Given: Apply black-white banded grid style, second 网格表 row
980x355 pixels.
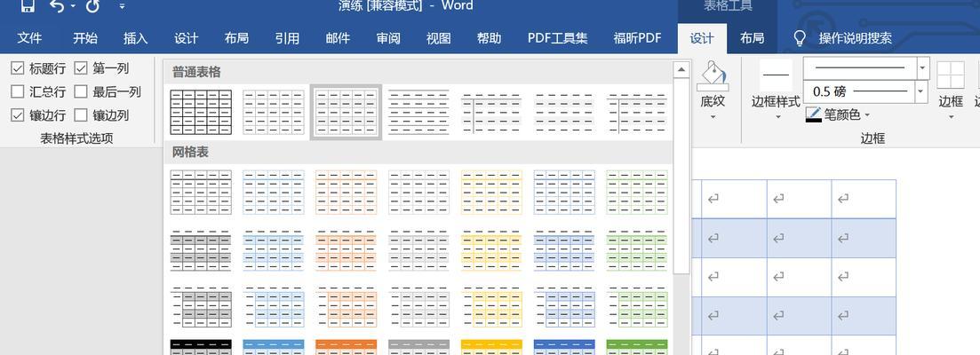Looking at the screenshot, I should [201, 250].
